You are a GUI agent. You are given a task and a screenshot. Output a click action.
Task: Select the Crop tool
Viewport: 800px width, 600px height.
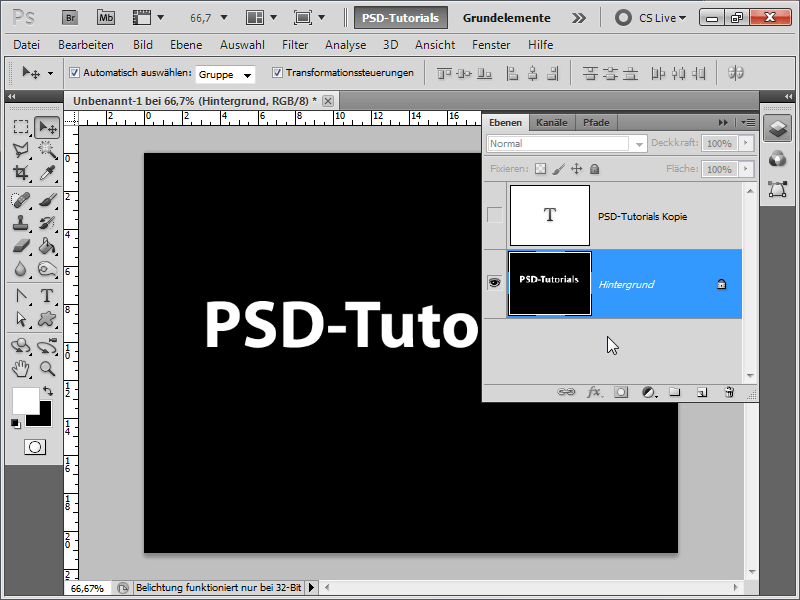pos(20,173)
